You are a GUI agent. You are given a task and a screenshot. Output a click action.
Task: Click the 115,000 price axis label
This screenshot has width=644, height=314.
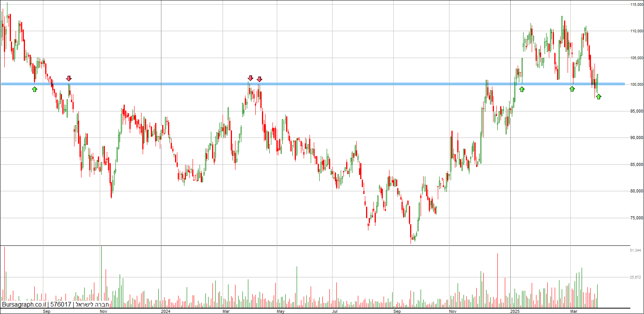point(637,4)
